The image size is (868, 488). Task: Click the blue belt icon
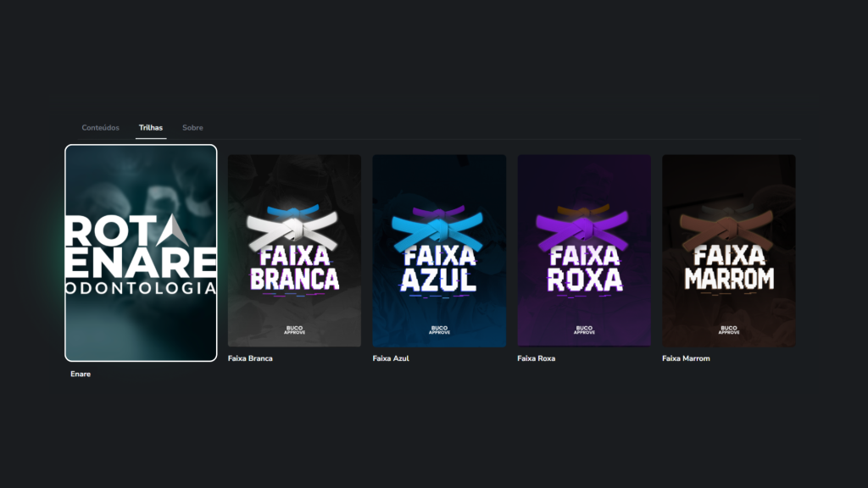tap(438, 227)
